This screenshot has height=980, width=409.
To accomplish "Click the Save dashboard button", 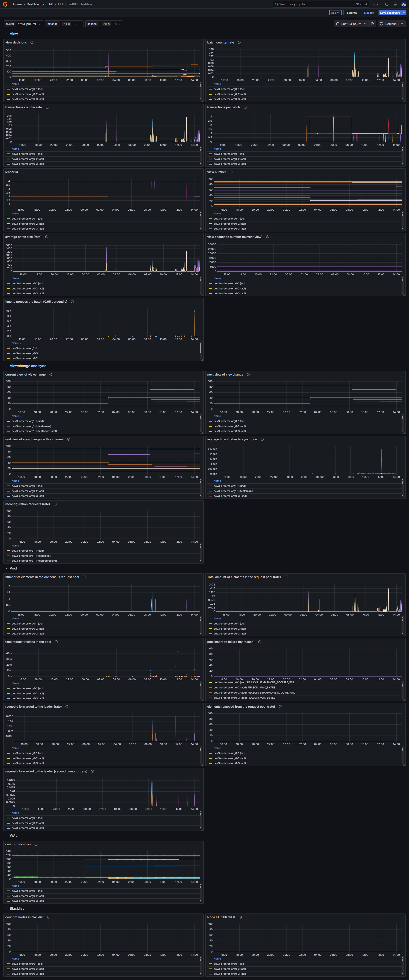I will (x=390, y=13).
